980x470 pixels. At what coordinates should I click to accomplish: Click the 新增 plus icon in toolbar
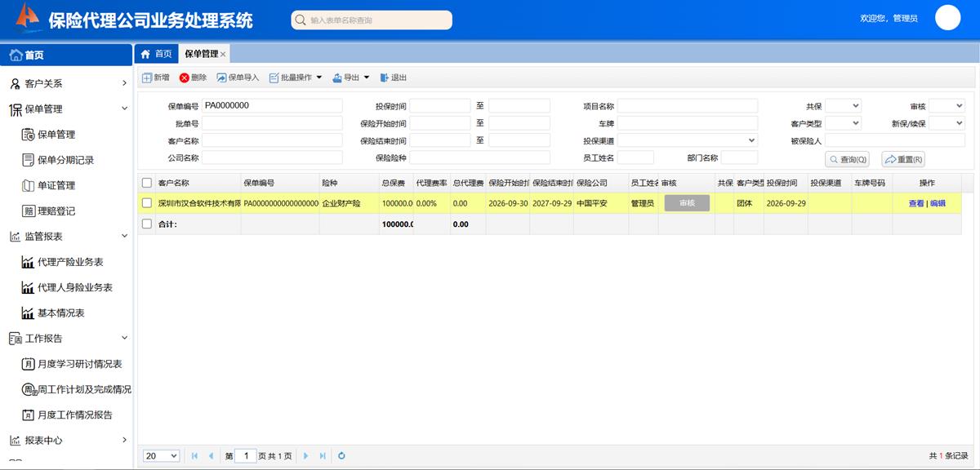[x=147, y=78]
